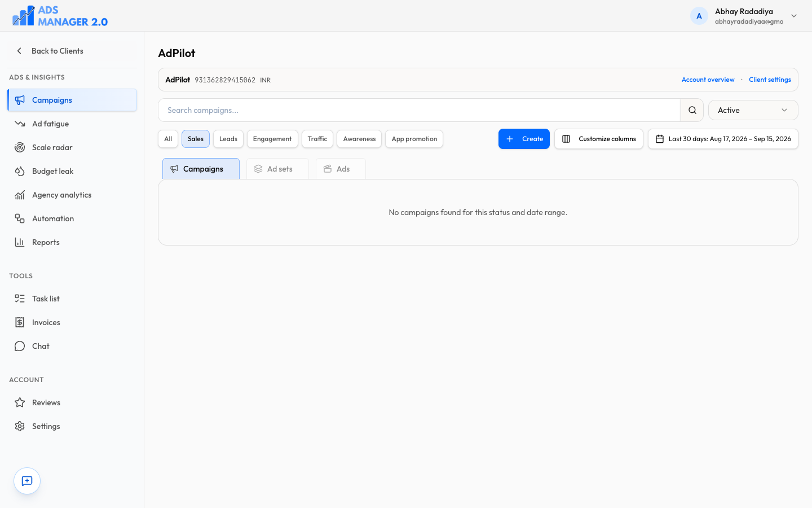Click the Abhay Radadiya user name
Image resolution: width=812 pixels, height=508 pixels.
[744, 11]
